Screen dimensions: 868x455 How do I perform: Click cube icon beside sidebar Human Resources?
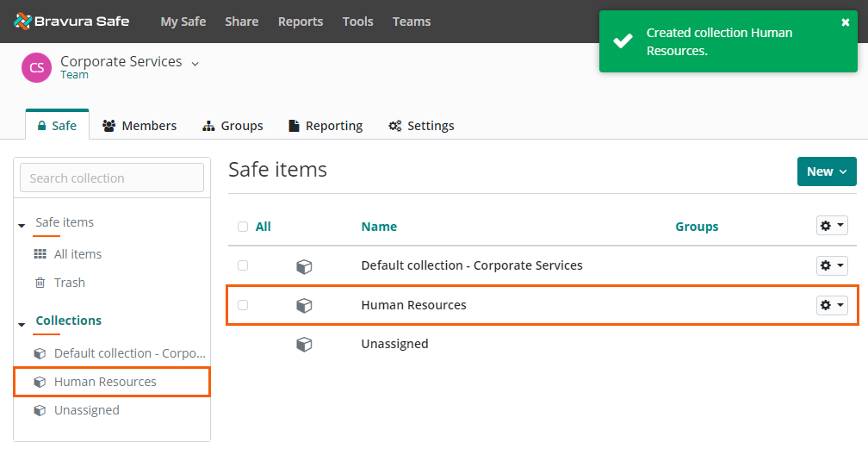40,382
